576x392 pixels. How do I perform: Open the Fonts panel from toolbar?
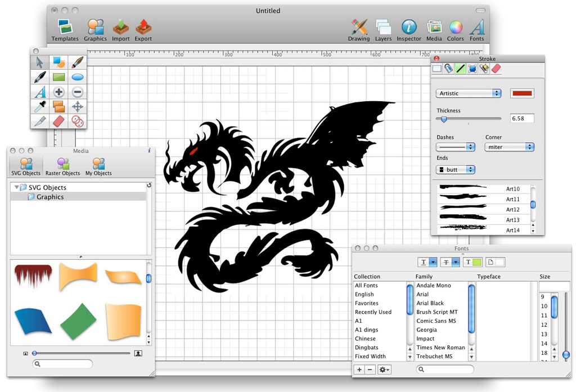tap(477, 30)
